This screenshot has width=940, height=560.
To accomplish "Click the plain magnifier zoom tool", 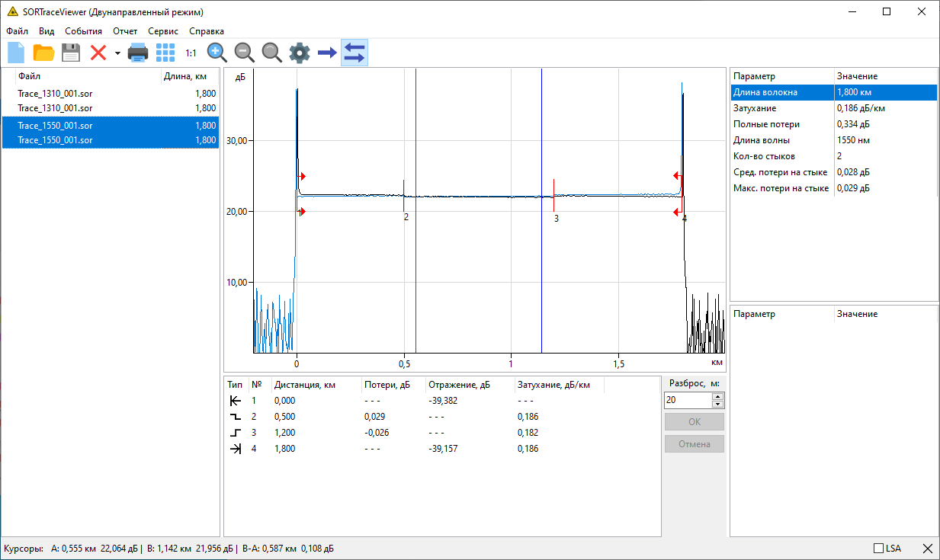I will pyautogui.click(x=272, y=53).
